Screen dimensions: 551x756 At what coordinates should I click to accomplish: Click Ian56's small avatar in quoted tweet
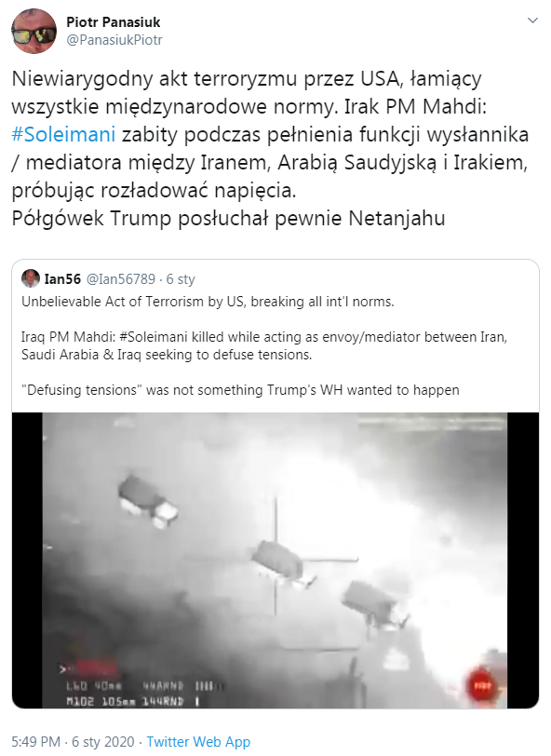tap(31, 278)
